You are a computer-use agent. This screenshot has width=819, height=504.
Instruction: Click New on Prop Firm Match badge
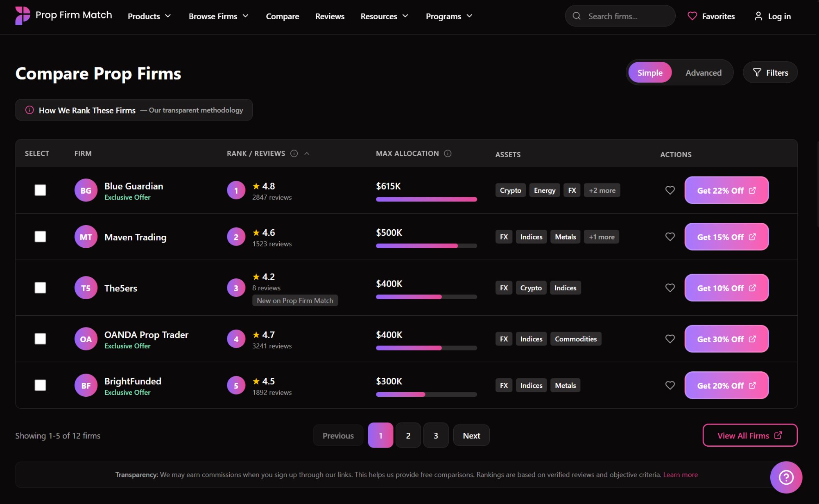click(x=295, y=301)
